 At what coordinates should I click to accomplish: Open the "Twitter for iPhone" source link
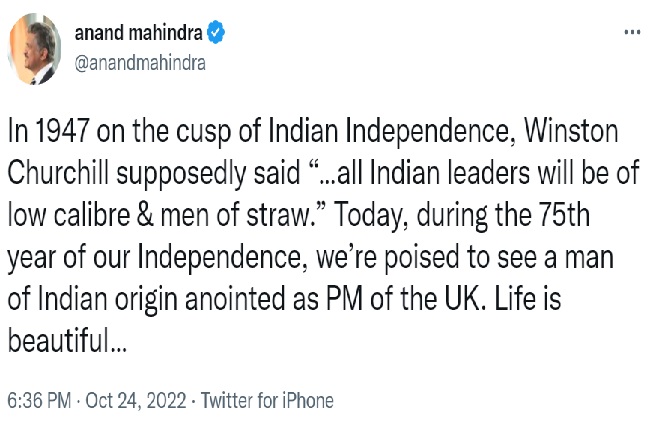(267, 401)
